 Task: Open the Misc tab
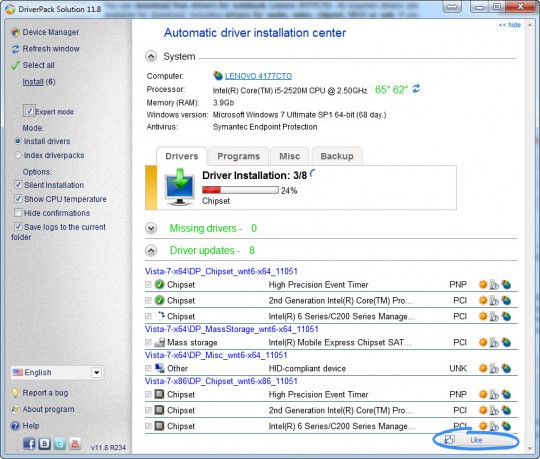point(290,156)
